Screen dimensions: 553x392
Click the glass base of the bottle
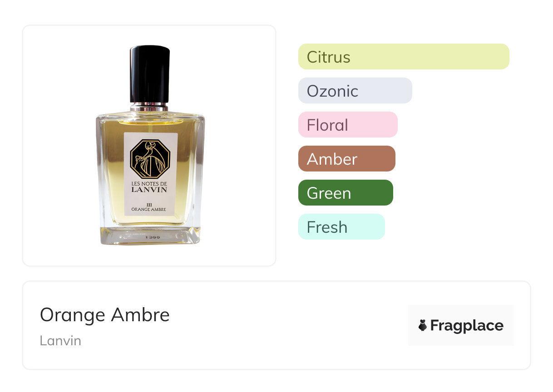[150, 236]
